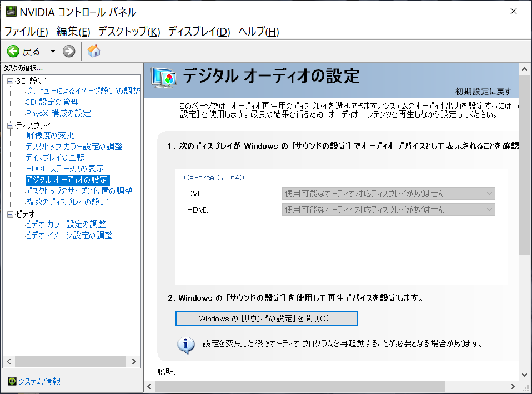The height and width of the screenshot is (394, 532).
Task: Open the ディスプレイ(D) menu
Action: tap(199, 32)
